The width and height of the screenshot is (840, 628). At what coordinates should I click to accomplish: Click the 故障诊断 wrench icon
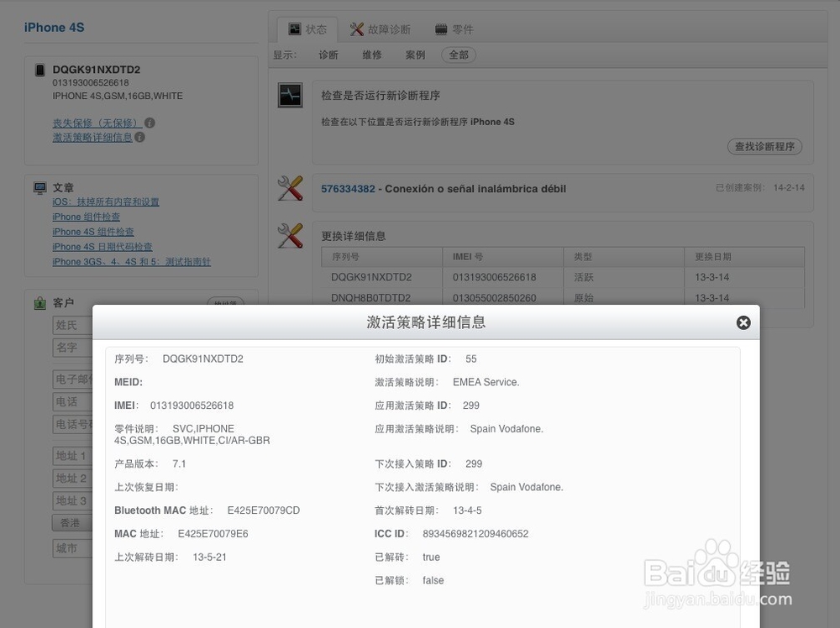(x=357, y=29)
